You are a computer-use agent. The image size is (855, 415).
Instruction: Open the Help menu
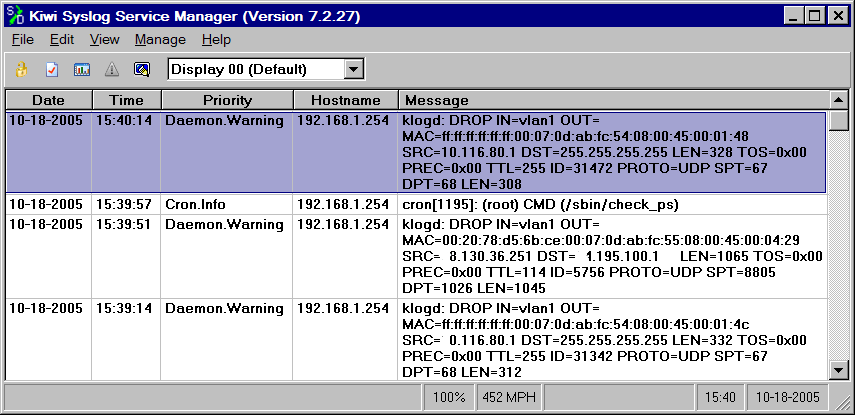pyautogui.click(x=216, y=40)
